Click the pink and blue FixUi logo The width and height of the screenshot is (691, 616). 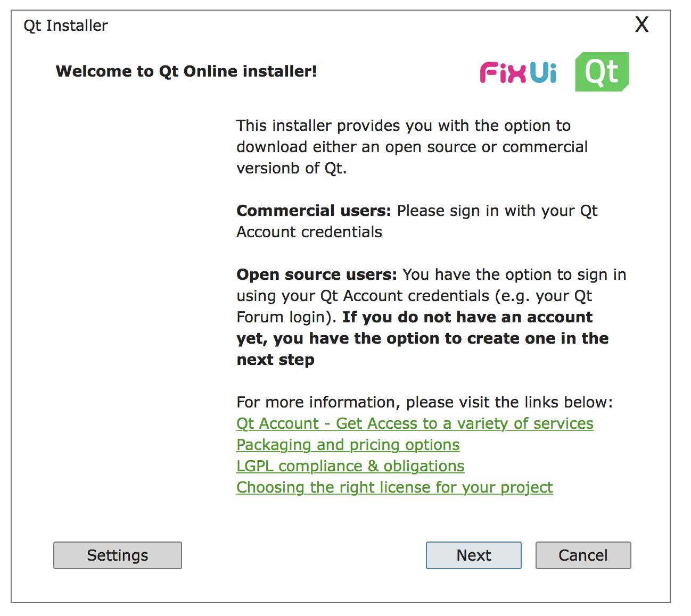517,72
